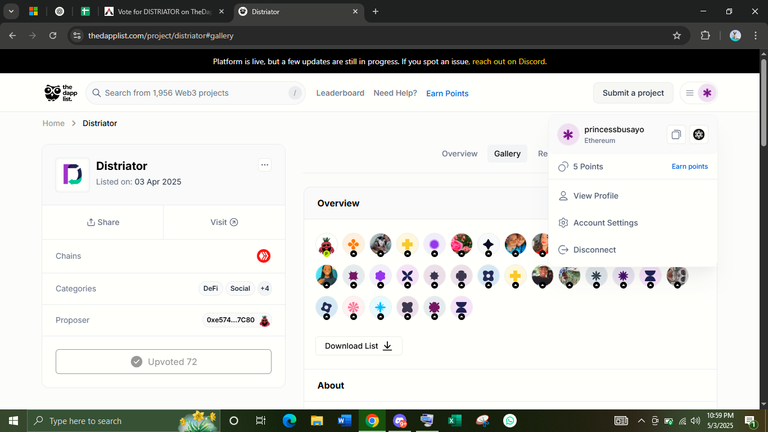Click the Chrome profile avatar
The image size is (768, 432).
(735, 35)
